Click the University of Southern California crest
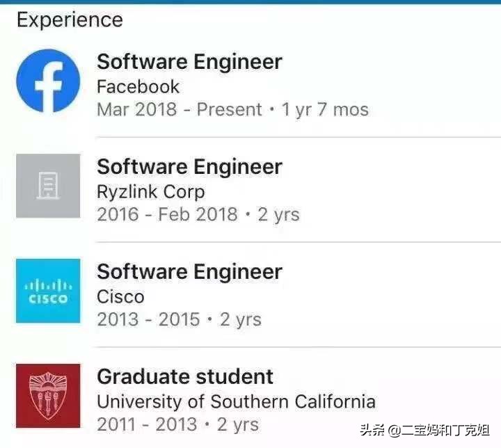 tap(48, 396)
